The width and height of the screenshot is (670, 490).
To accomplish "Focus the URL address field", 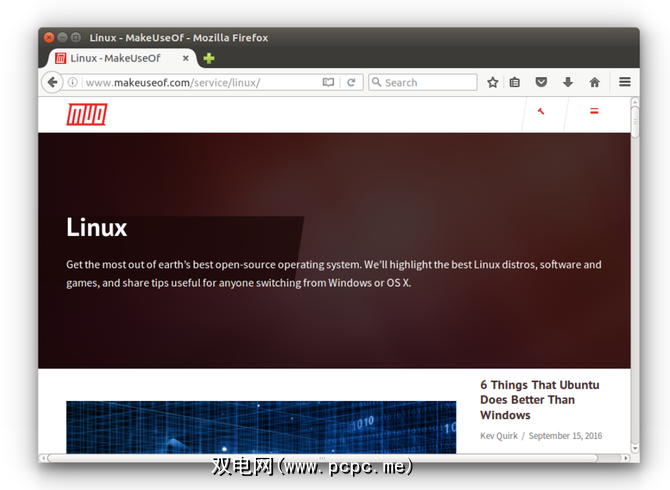I will (201, 82).
